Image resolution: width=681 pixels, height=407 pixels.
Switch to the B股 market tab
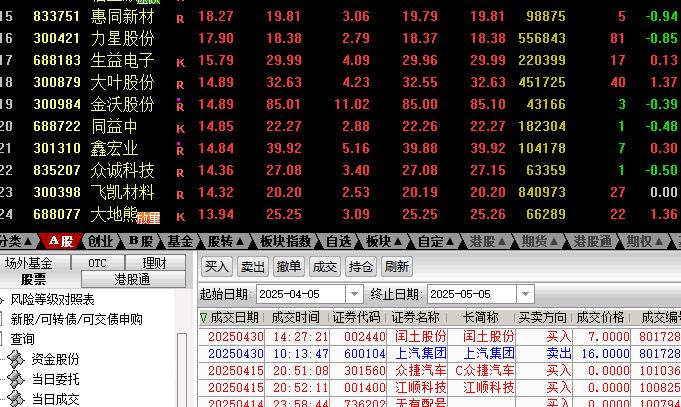(141, 241)
